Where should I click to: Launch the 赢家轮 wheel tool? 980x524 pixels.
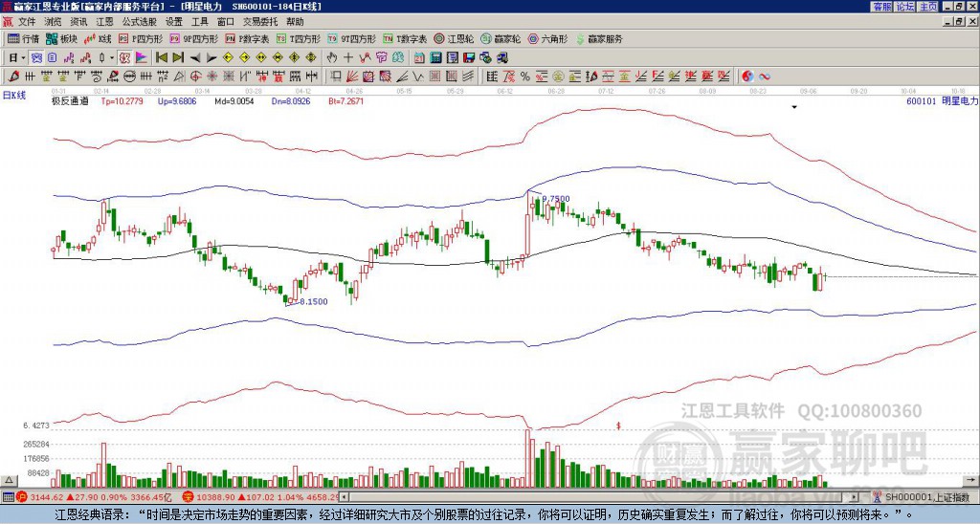point(501,38)
